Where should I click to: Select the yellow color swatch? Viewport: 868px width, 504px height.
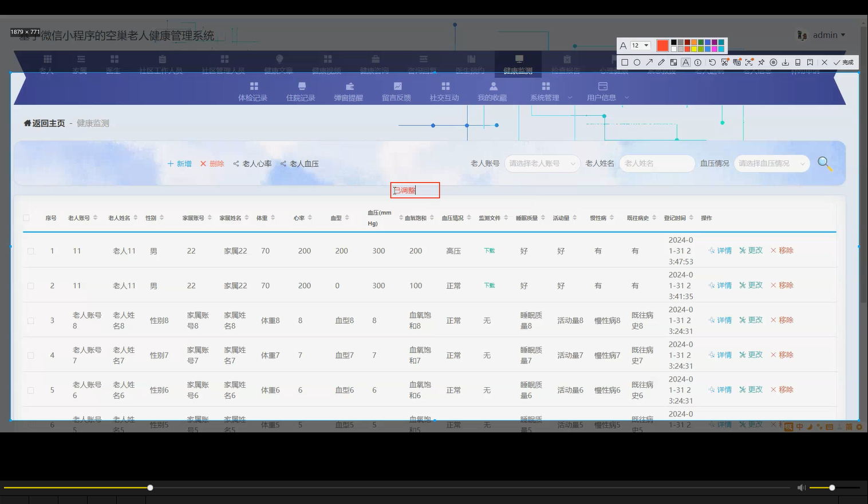[694, 49]
